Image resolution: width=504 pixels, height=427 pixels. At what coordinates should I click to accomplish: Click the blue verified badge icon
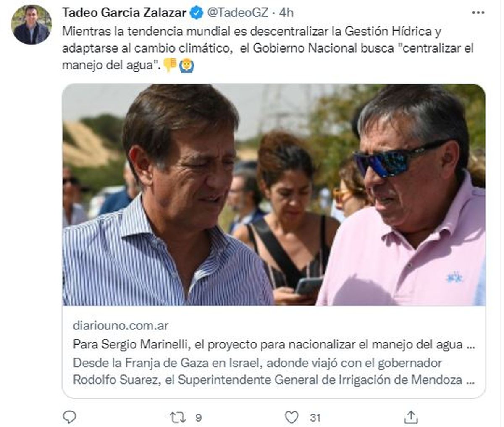(196, 13)
